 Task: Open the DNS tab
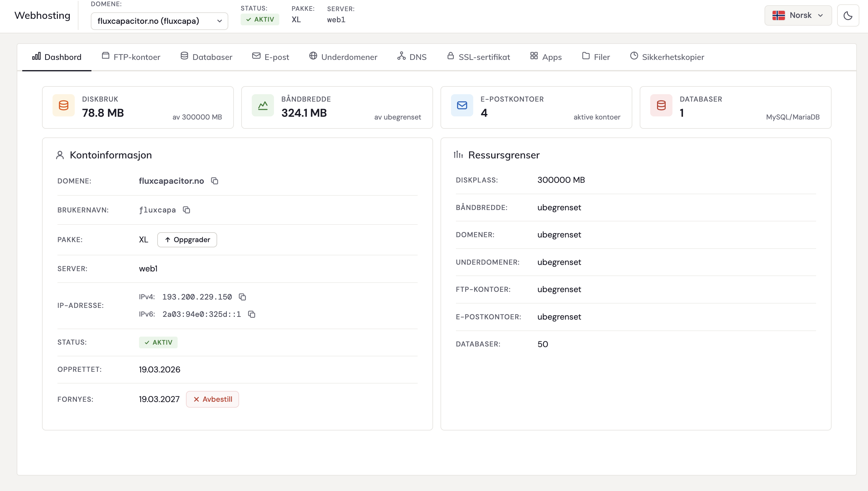(412, 57)
